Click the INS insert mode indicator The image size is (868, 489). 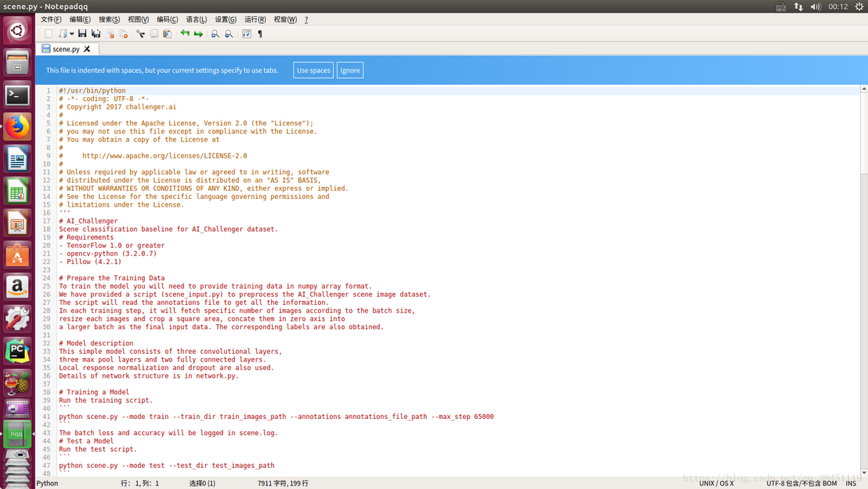coord(850,483)
